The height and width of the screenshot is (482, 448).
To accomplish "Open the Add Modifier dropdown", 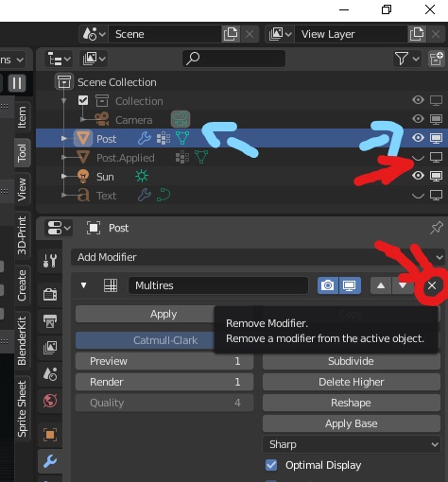I will click(258, 257).
